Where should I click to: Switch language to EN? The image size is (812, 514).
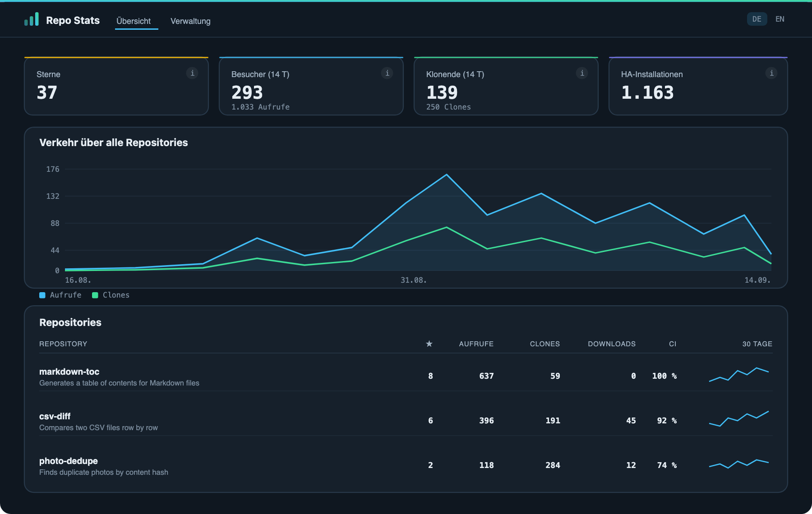tap(780, 19)
